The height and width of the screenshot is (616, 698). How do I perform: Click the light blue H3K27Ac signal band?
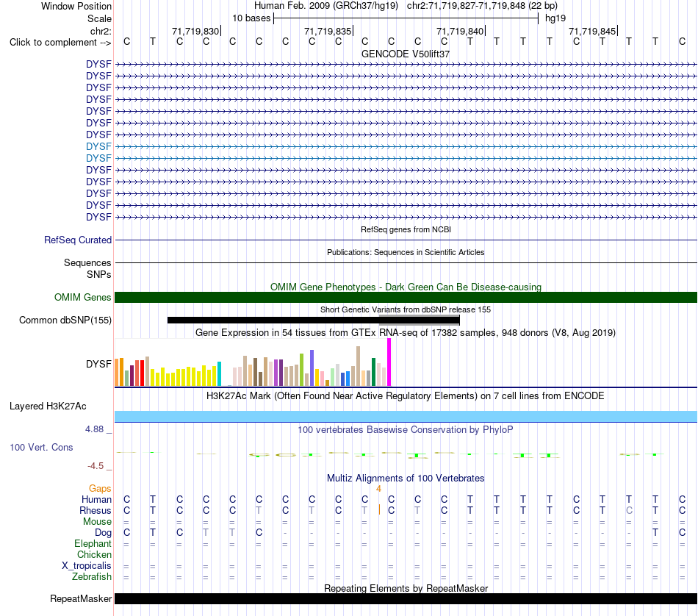[x=406, y=417]
